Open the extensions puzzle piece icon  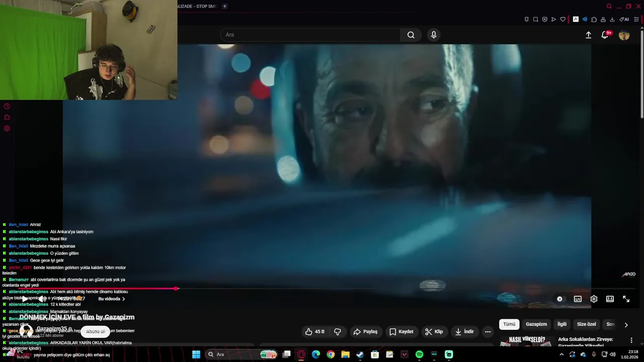[594, 20]
